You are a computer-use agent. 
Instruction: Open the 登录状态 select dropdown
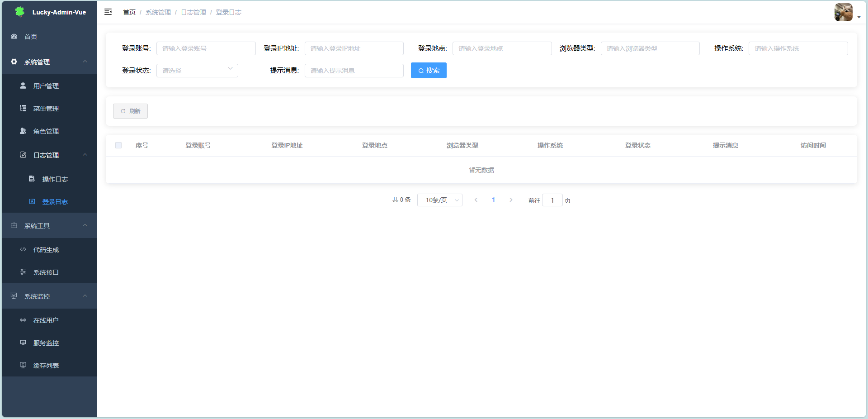click(x=197, y=71)
